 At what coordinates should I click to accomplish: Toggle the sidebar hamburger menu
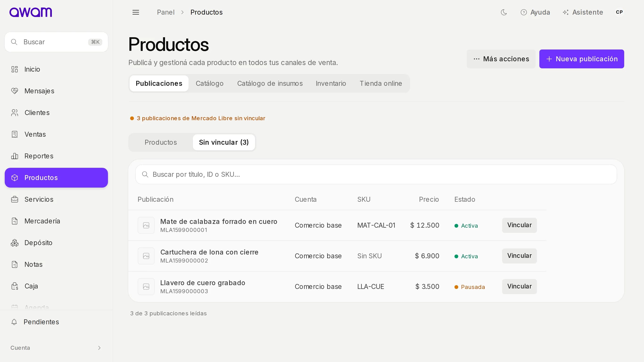[x=136, y=12]
